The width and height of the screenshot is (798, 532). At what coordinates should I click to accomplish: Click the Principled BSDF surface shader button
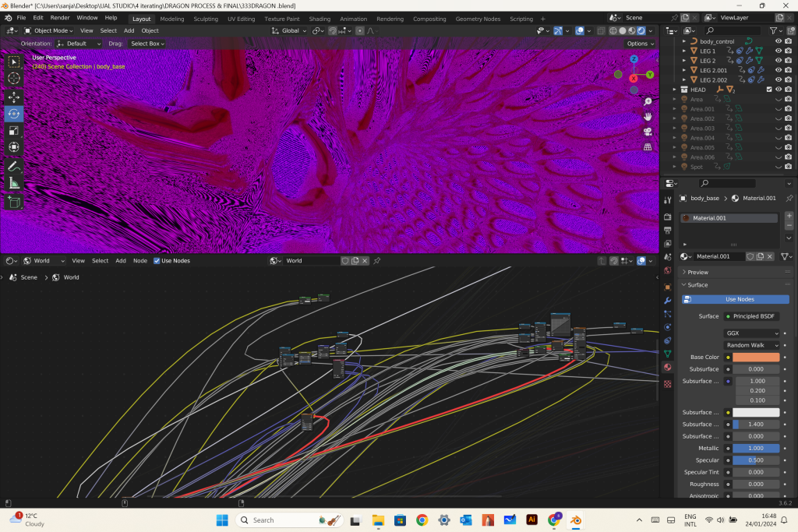[x=751, y=316]
